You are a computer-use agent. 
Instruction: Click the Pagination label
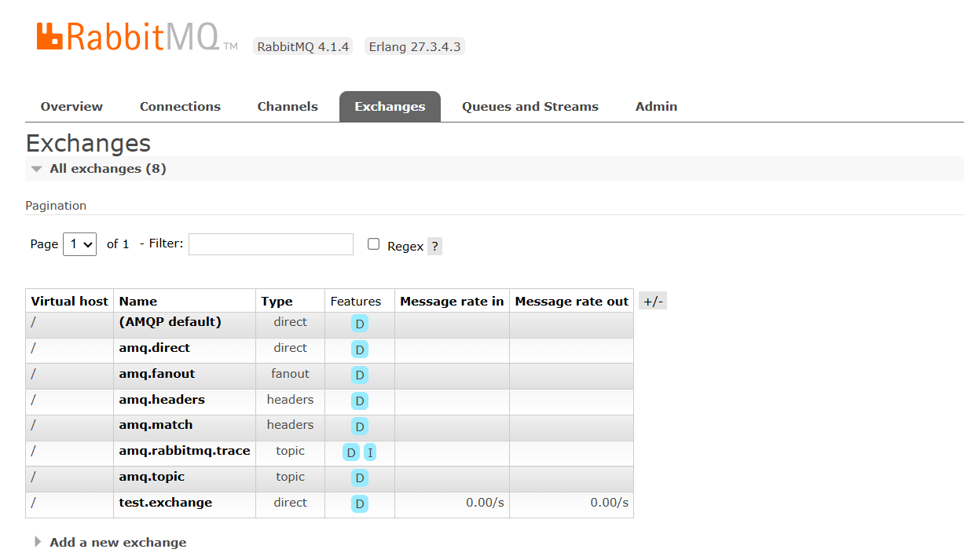(56, 206)
